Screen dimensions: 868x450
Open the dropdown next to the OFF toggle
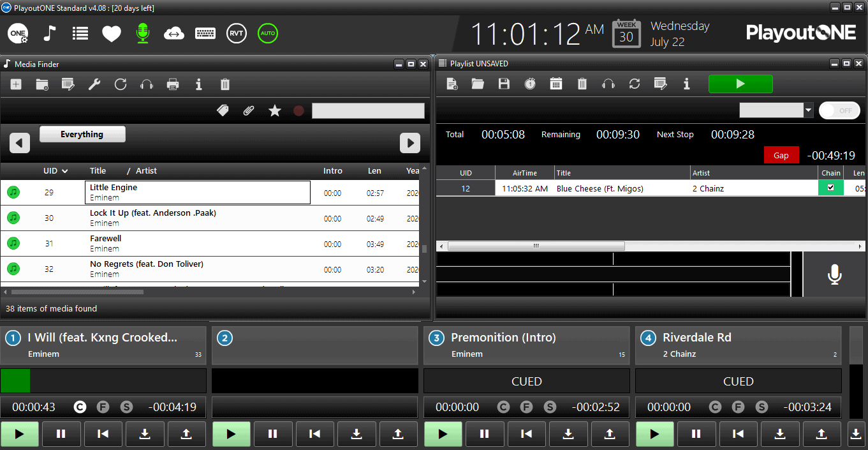click(807, 110)
